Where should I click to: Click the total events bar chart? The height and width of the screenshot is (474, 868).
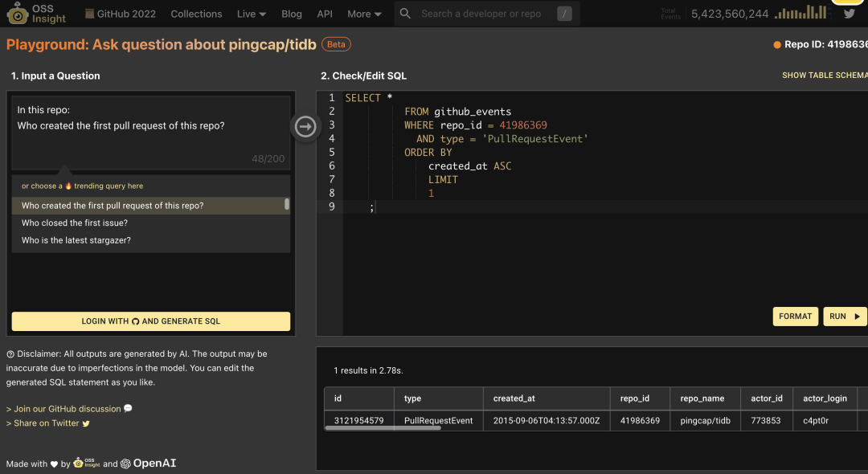(800, 11)
